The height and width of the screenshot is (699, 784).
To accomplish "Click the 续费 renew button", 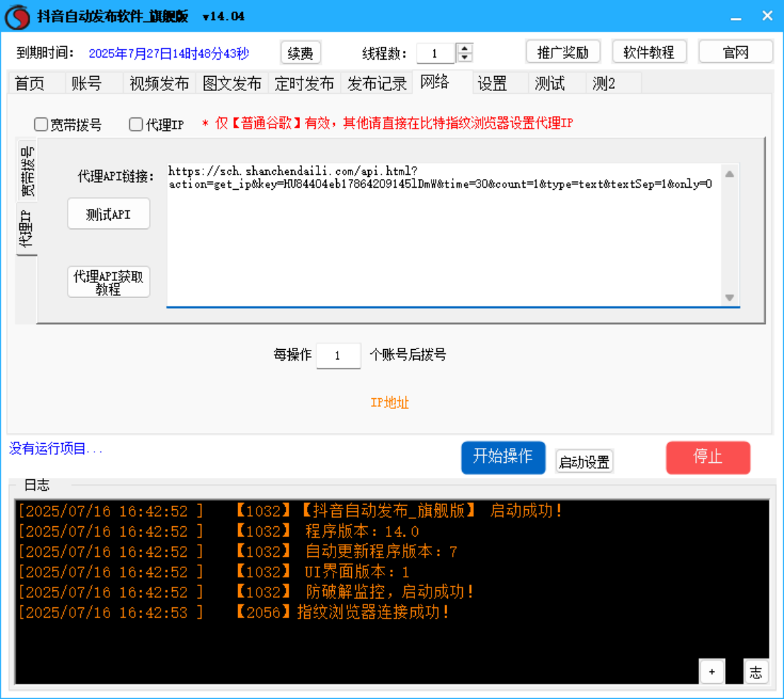I will 301,53.
